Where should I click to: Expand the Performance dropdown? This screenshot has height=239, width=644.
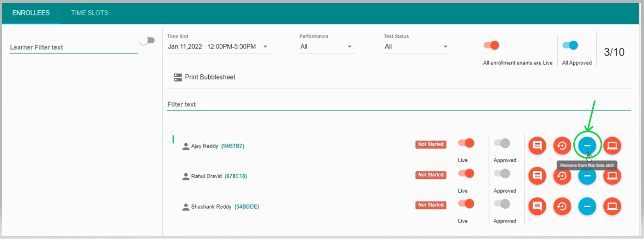click(327, 47)
